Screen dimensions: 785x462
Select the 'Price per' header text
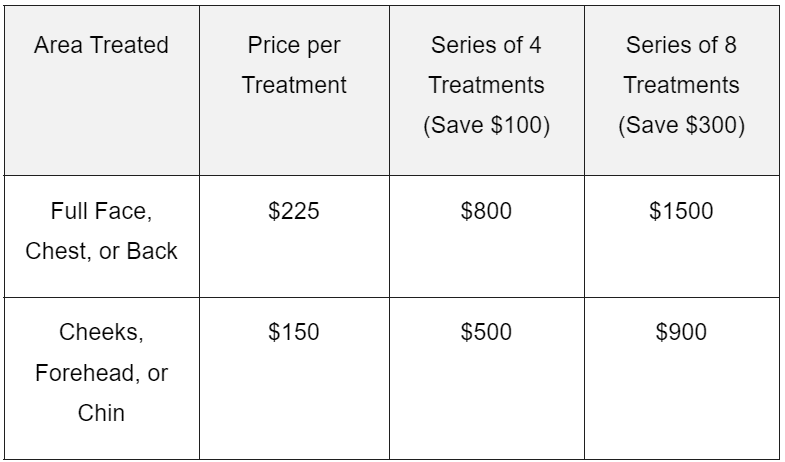click(x=294, y=45)
